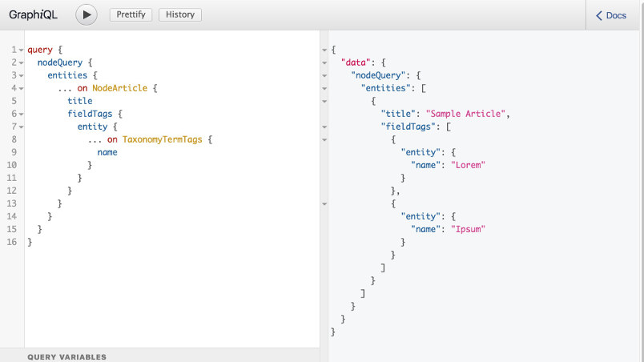The height and width of the screenshot is (362, 644).
Task: Collapse the nodeQuery block at line 2
Action: (21, 62)
